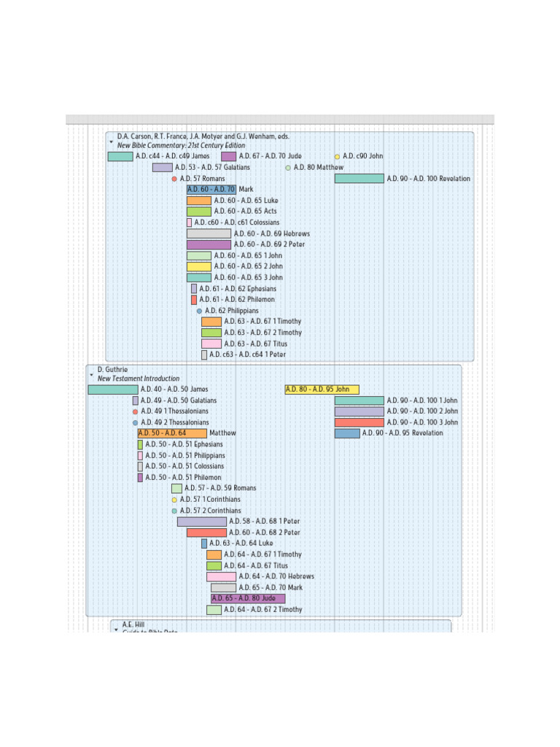Click the A.D. 57 - A.D. 59 Romans bar
The image size is (560, 747).
pyautogui.click(x=176, y=488)
